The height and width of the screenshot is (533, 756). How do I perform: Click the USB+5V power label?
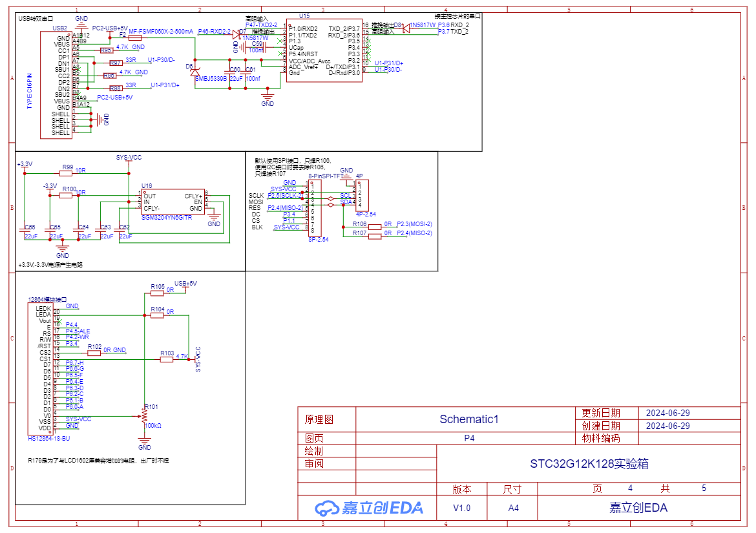point(185,284)
